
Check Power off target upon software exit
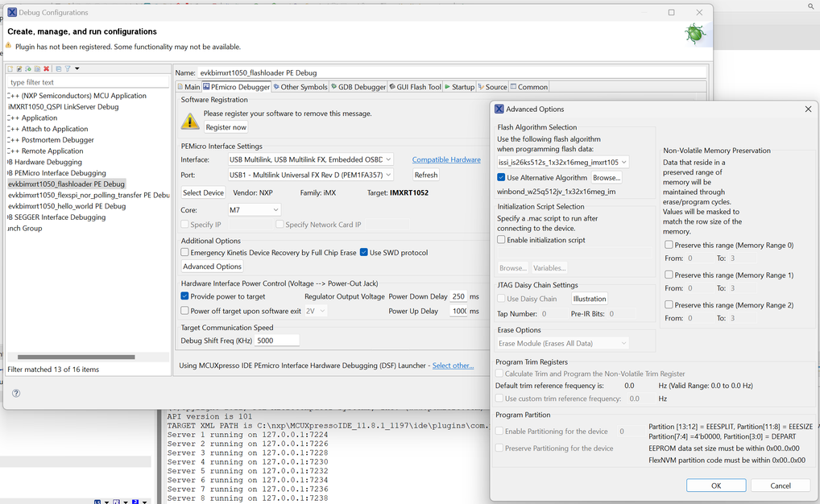(x=184, y=311)
